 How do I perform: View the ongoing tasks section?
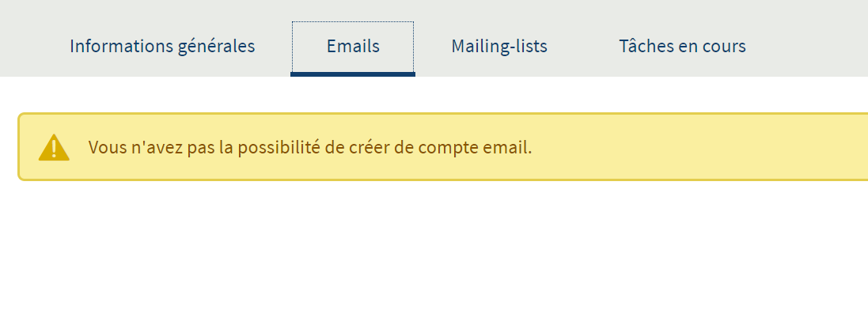pyautogui.click(x=682, y=46)
